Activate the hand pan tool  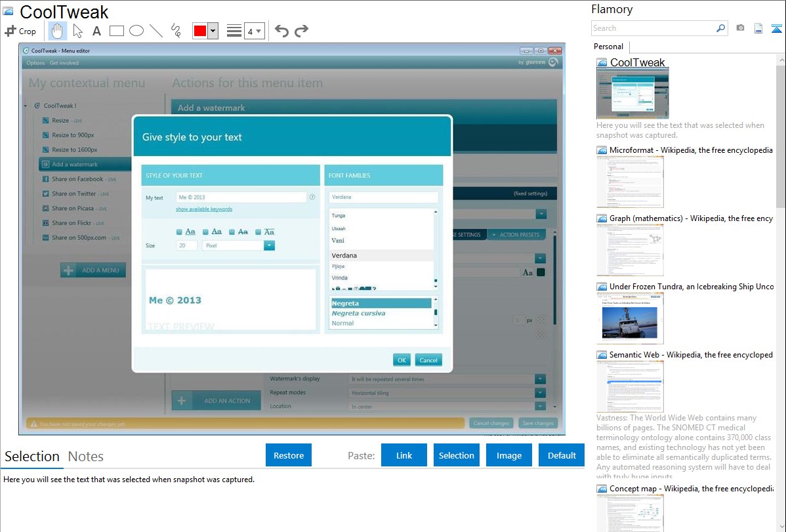point(57,31)
